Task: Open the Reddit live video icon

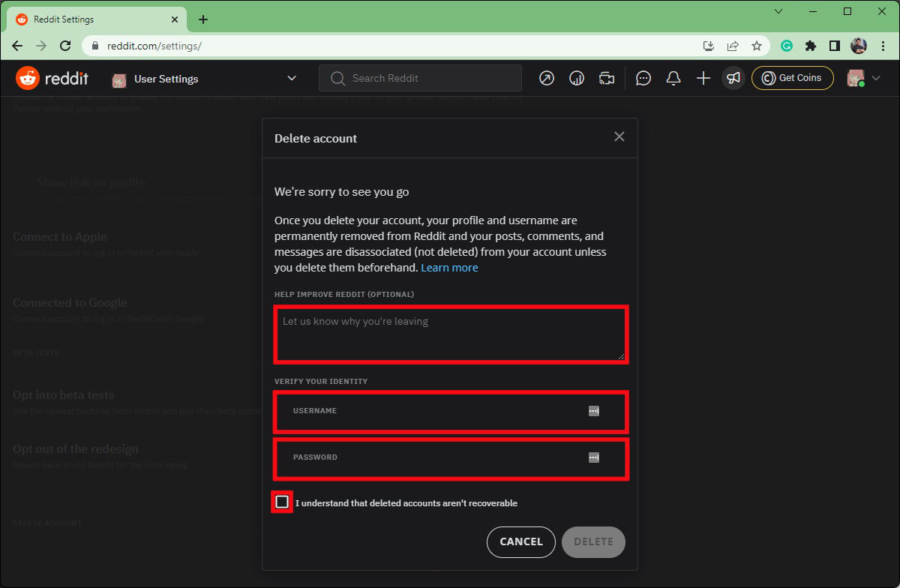Action: [x=607, y=78]
